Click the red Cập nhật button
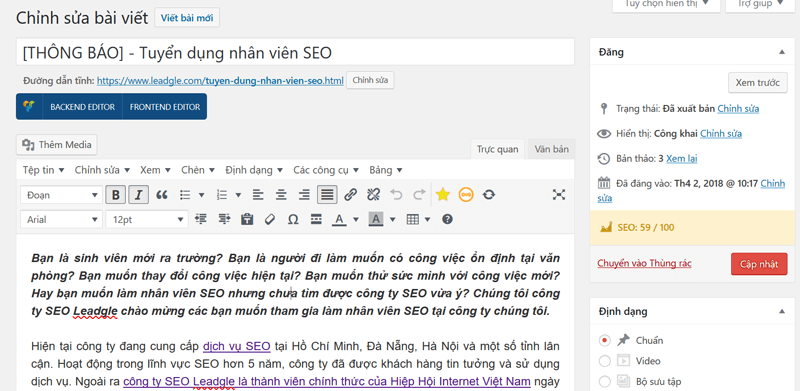 [759, 264]
